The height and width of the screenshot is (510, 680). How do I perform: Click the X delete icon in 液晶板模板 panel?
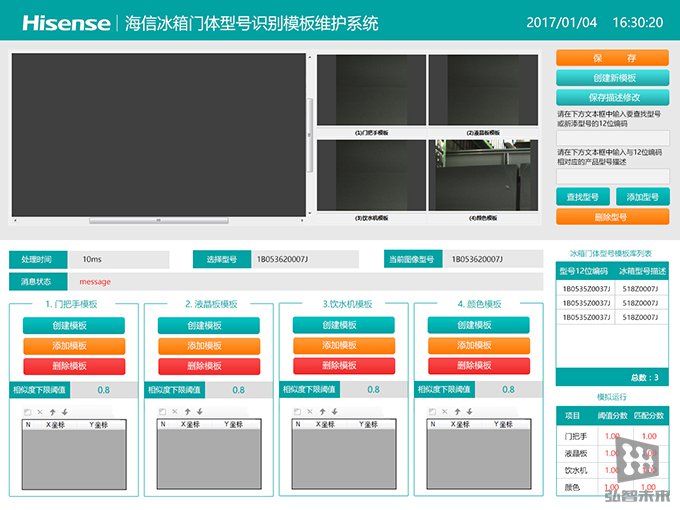click(x=175, y=412)
